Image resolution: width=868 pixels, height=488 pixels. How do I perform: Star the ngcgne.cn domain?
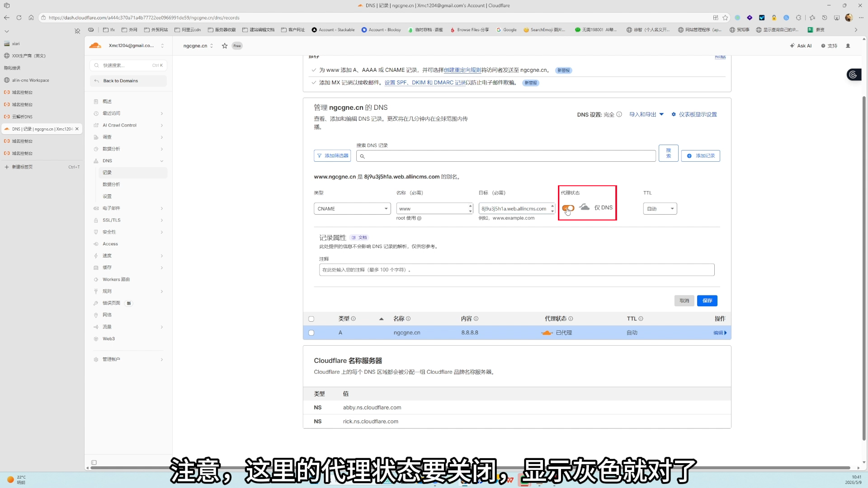pyautogui.click(x=225, y=46)
